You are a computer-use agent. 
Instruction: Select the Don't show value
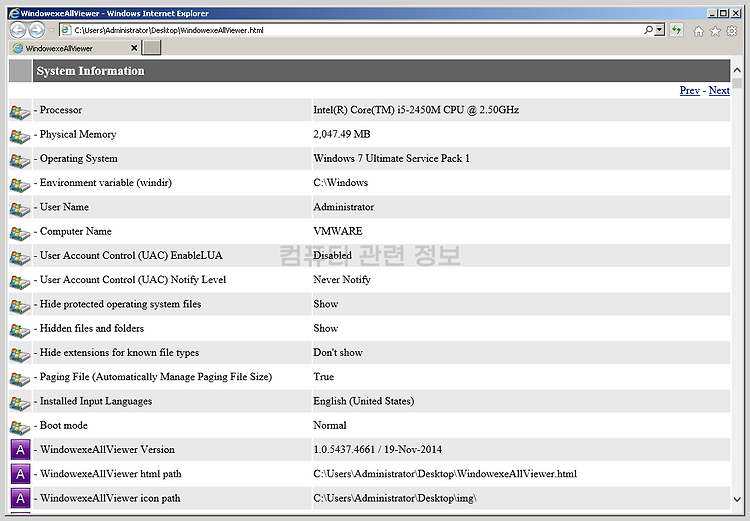pos(338,353)
